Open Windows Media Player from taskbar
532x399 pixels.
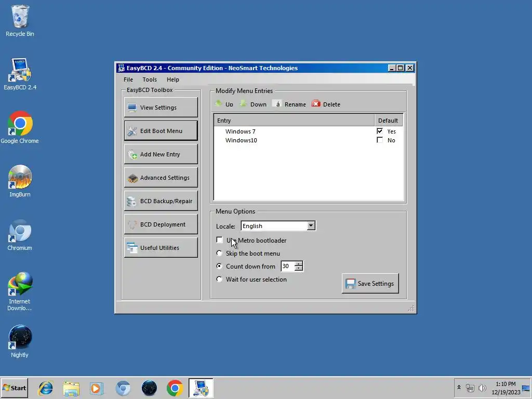96,388
